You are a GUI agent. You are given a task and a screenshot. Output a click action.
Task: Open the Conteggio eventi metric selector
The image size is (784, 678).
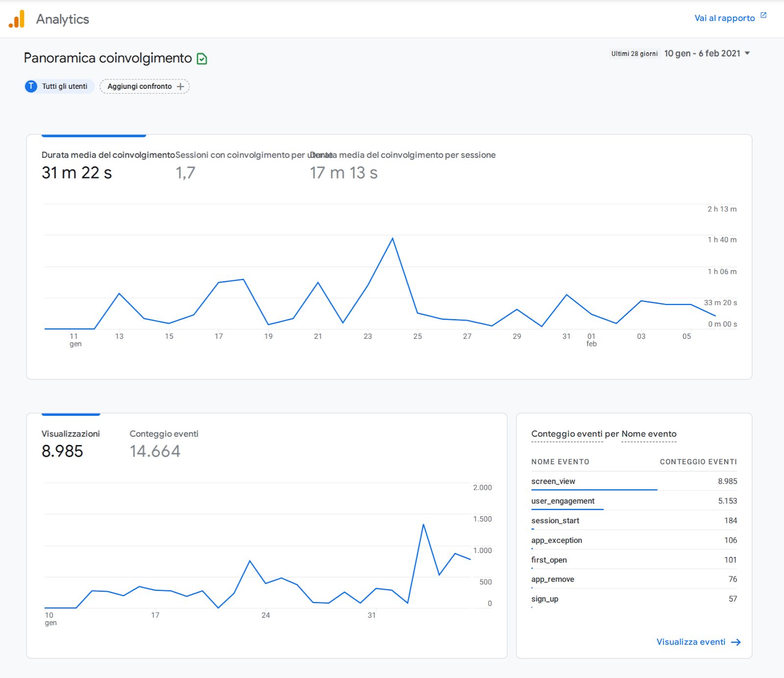tap(566, 434)
